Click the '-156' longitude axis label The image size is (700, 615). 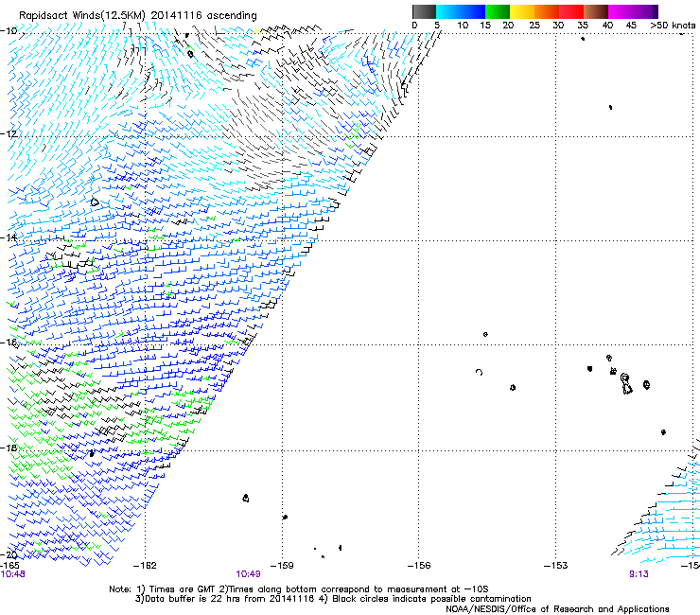419,566
